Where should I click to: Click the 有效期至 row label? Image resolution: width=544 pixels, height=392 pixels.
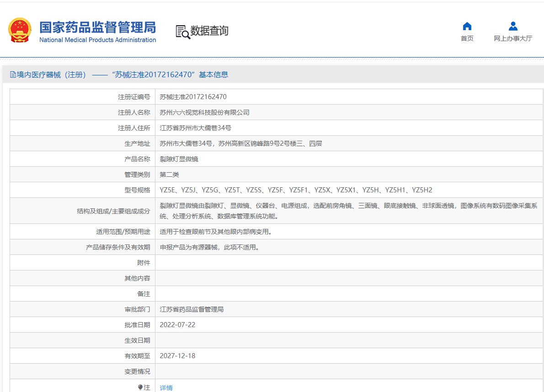(x=138, y=356)
